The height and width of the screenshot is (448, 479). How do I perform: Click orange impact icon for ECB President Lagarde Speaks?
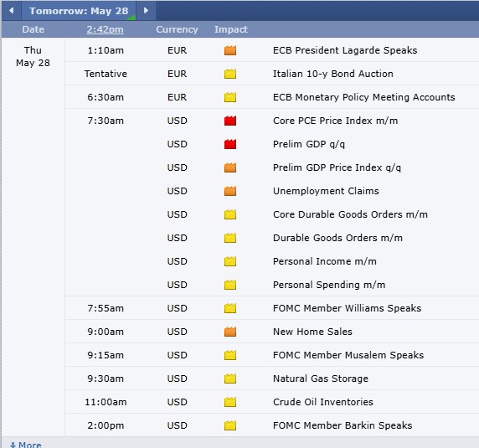(x=230, y=50)
